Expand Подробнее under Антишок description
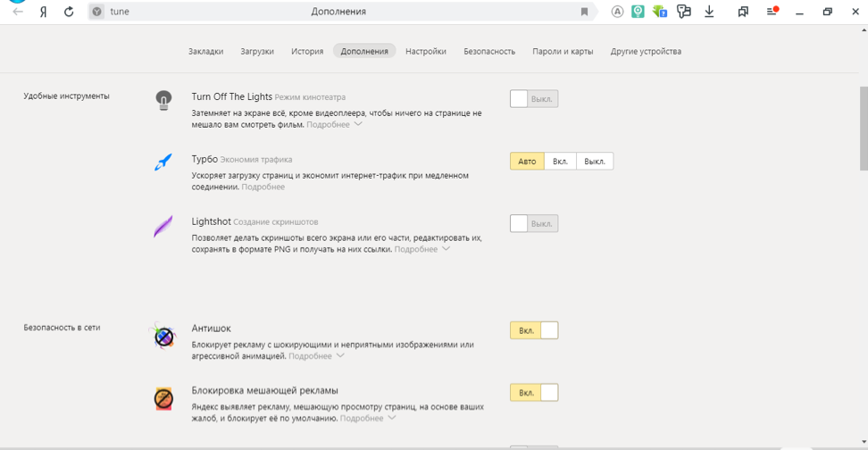Viewport: 868px width, 450px height. (x=315, y=356)
